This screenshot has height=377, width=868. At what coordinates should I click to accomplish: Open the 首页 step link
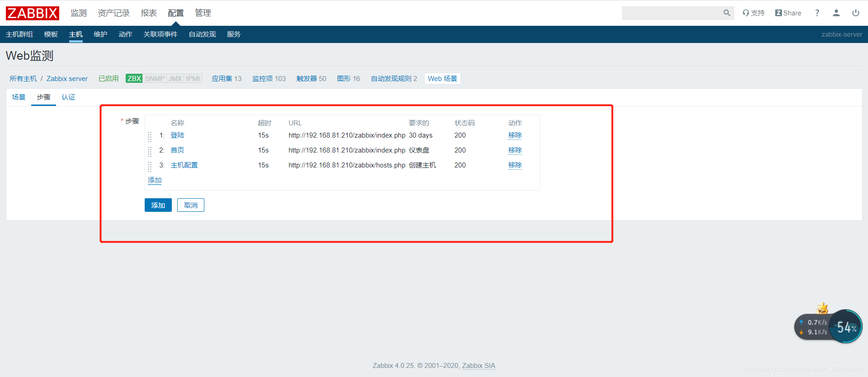click(177, 150)
